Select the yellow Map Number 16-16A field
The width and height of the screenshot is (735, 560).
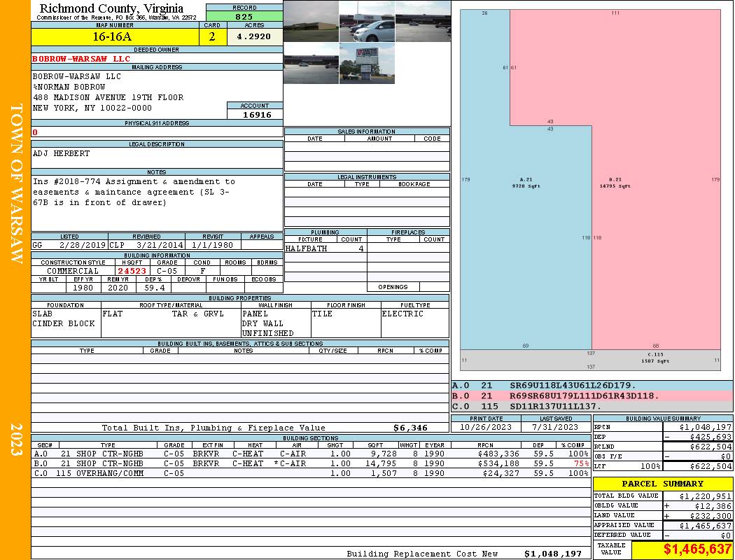click(115, 36)
